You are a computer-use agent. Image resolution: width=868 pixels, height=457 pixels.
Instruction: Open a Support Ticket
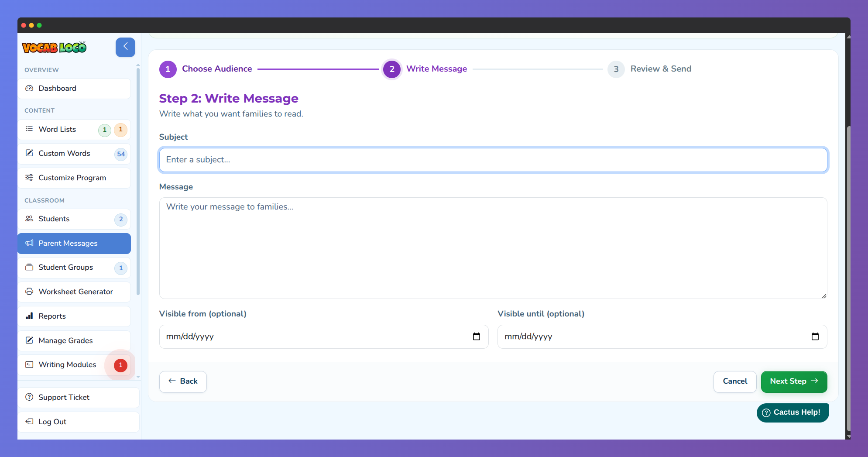(79, 398)
